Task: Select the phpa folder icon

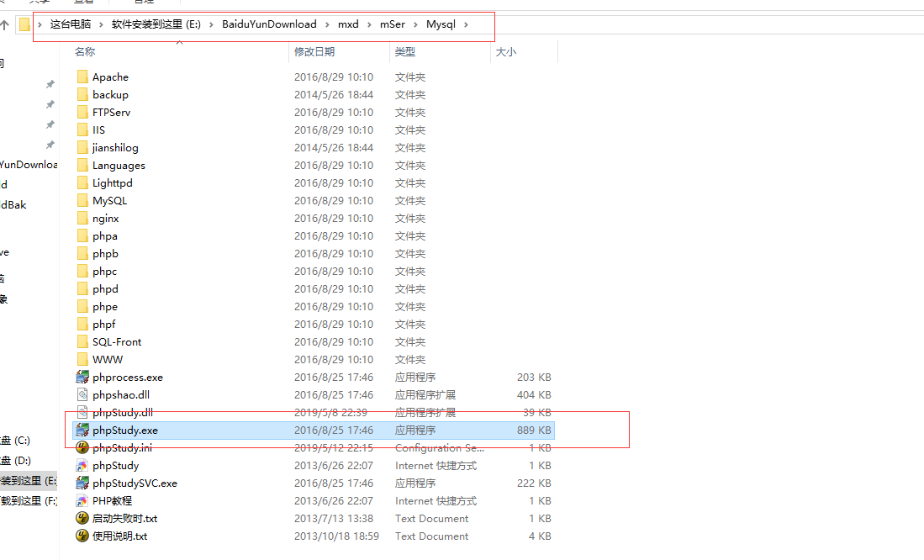Action: pyautogui.click(x=82, y=235)
